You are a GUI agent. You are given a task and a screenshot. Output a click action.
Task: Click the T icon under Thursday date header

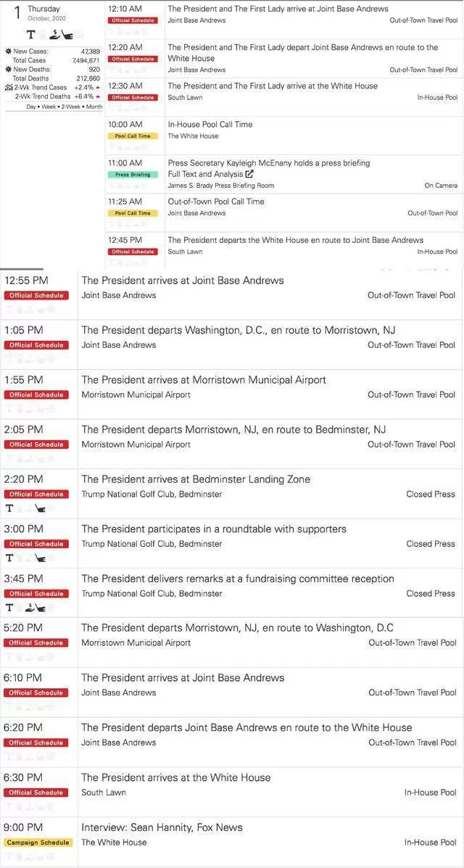click(x=31, y=34)
